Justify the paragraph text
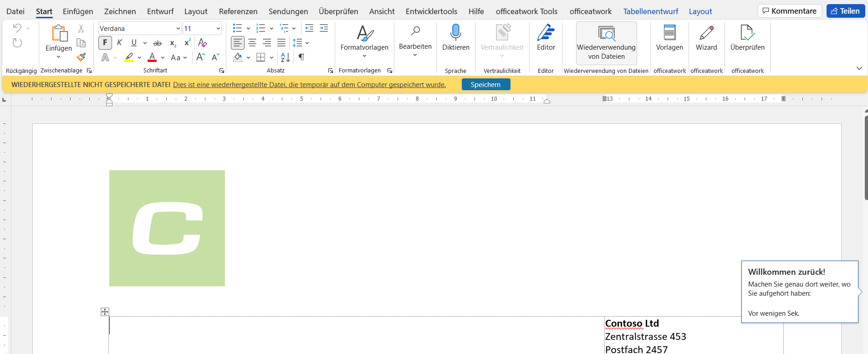868x354 pixels. coord(281,43)
